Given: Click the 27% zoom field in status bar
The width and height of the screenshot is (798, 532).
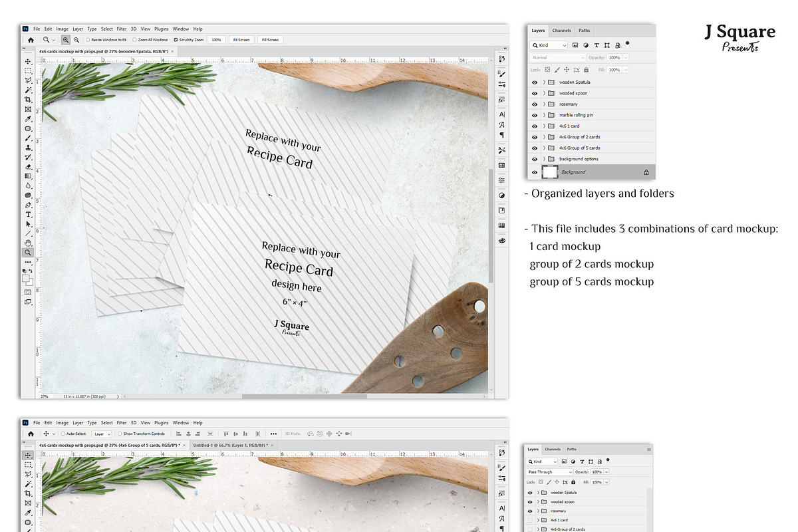Looking at the screenshot, I should (x=45, y=396).
